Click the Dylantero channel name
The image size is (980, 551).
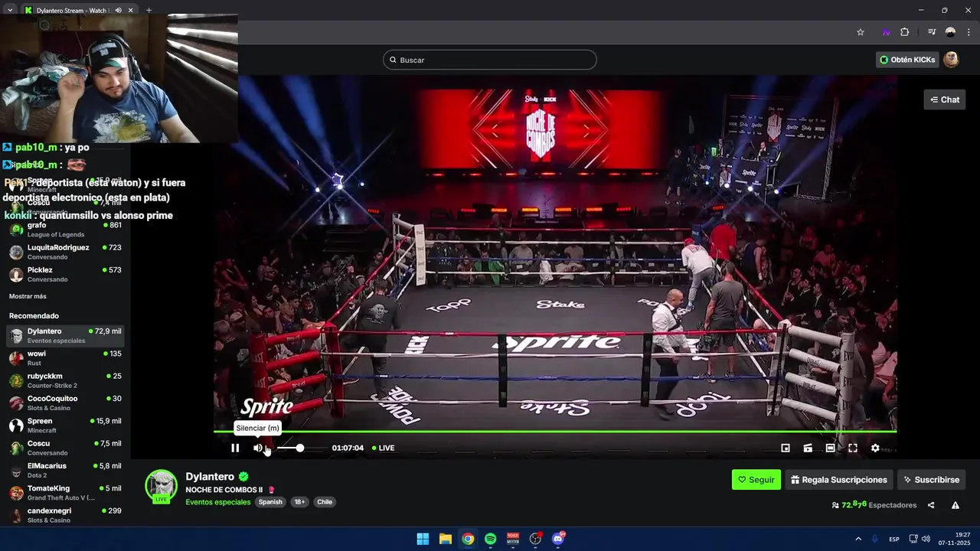pyautogui.click(x=210, y=477)
